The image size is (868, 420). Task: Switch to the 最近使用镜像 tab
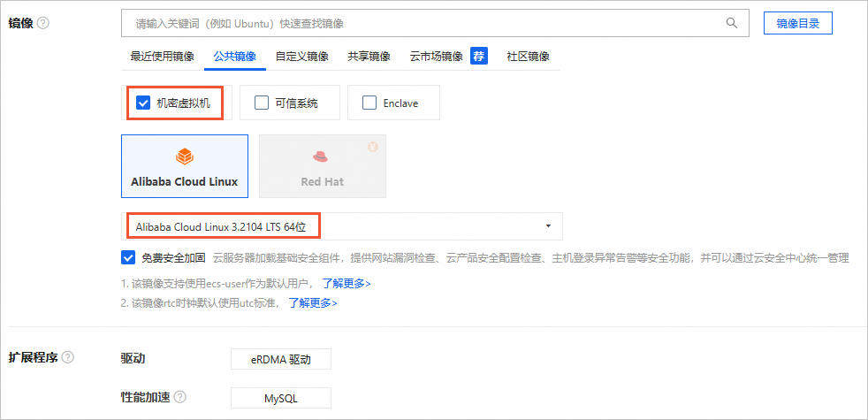point(162,57)
